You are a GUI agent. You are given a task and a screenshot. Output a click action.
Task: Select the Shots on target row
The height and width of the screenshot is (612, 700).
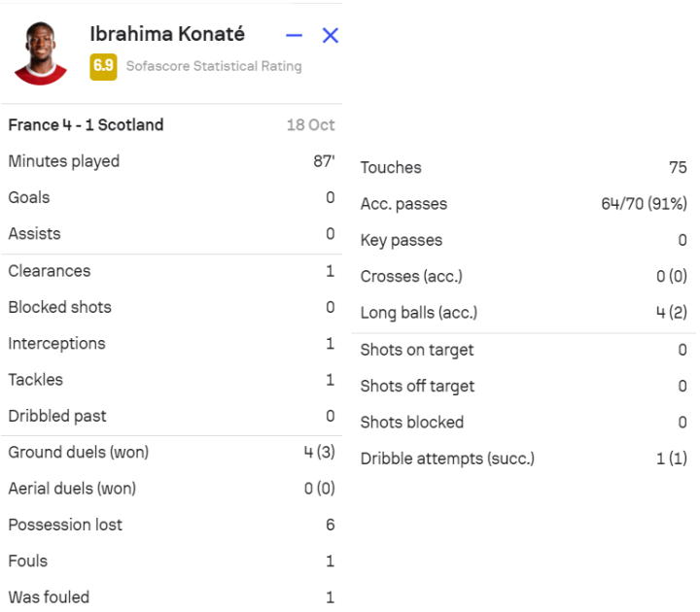coord(524,350)
